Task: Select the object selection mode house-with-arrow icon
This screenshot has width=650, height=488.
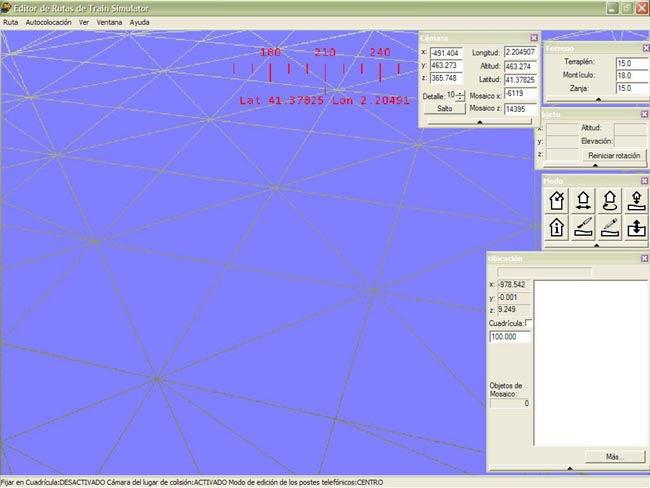Action: point(556,200)
